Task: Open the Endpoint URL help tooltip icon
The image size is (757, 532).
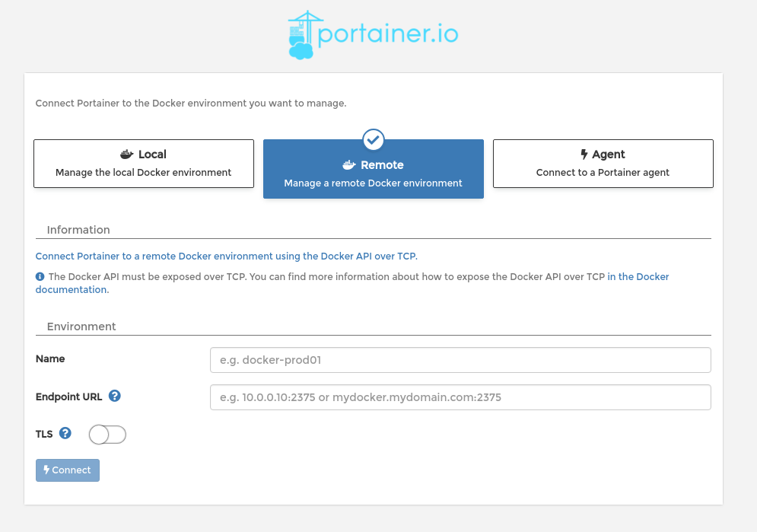Action: click(114, 396)
